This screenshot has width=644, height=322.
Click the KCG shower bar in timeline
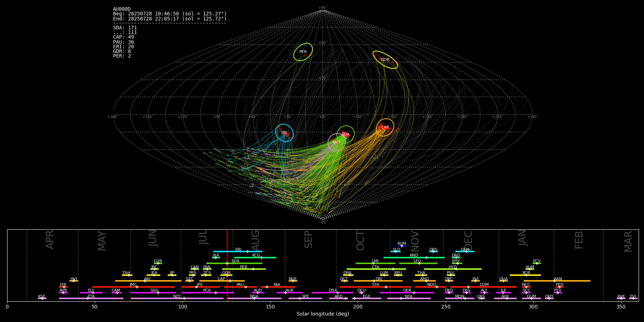point(255,257)
